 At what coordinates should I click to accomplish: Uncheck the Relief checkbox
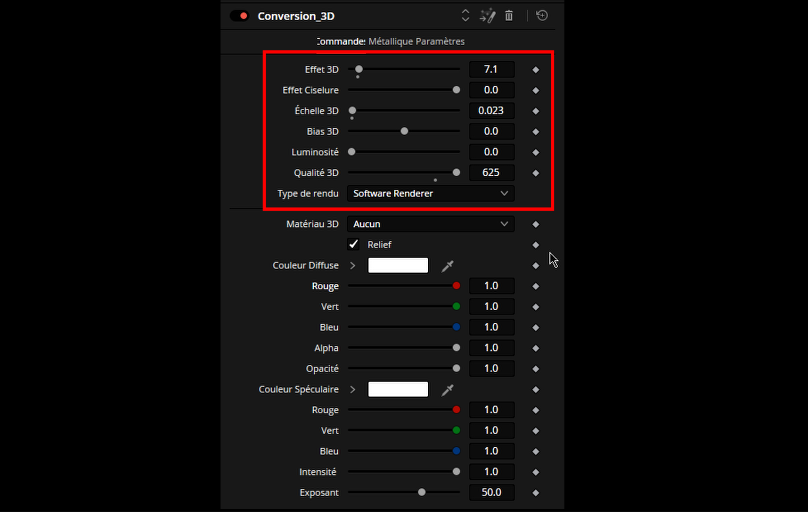click(354, 244)
